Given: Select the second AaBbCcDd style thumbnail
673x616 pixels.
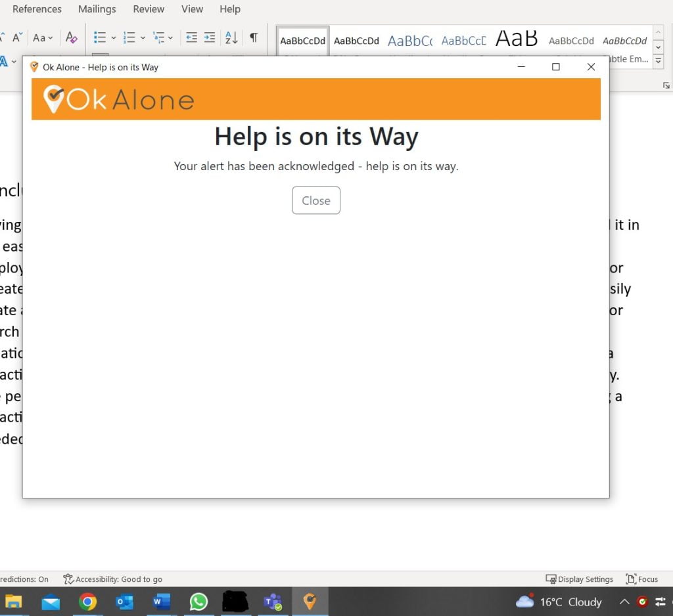Looking at the screenshot, I should point(356,41).
